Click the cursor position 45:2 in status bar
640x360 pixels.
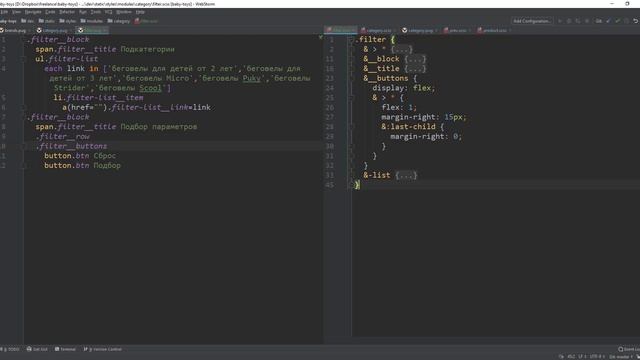[571, 357]
